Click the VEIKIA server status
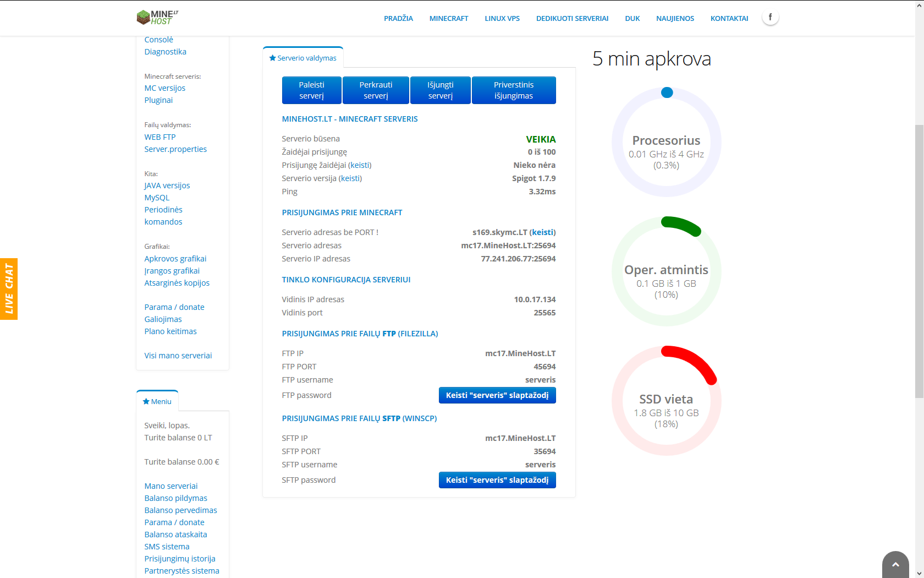This screenshot has width=924, height=578. click(541, 139)
